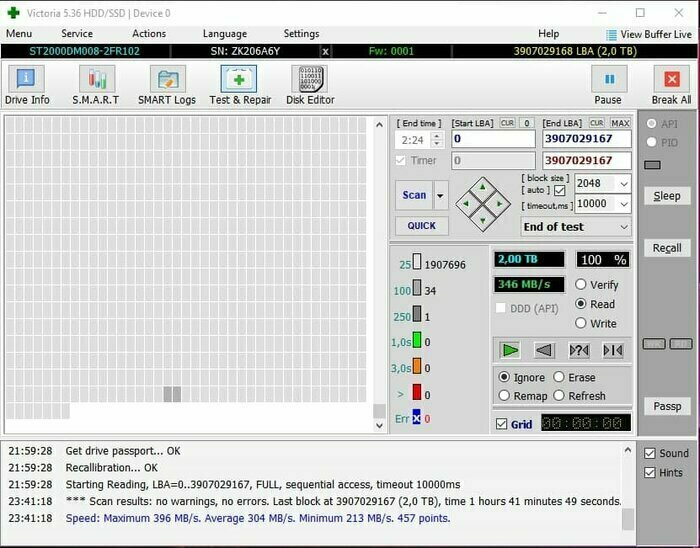Open the Drive Info panel
Image resolution: width=700 pixels, height=548 pixels.
coord(26,79)
